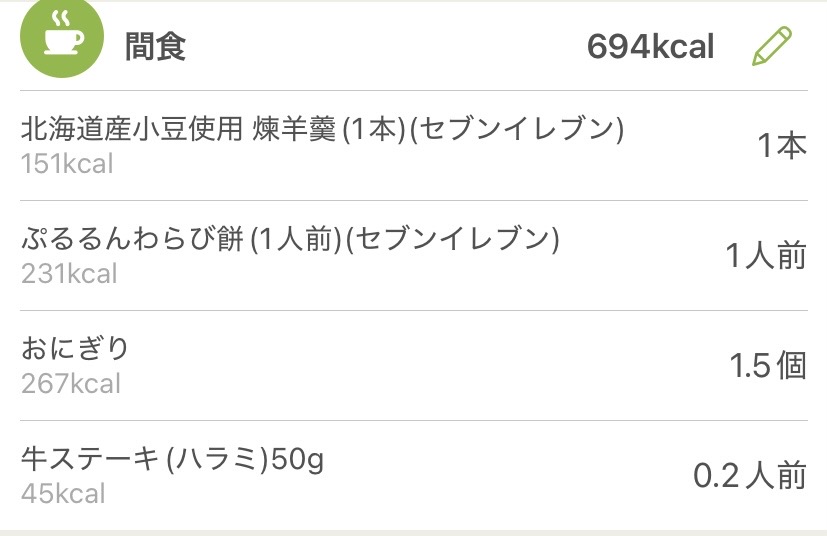This screenshot has width=827, height=536.
Task: Change the 1.5個 serving quantity
Action: pos(767,367)
